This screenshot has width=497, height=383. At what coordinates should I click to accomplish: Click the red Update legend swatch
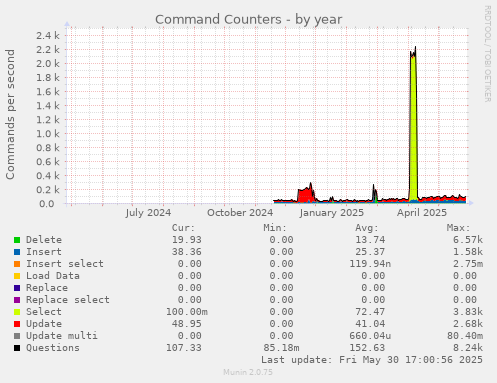[x=17, y=324]
